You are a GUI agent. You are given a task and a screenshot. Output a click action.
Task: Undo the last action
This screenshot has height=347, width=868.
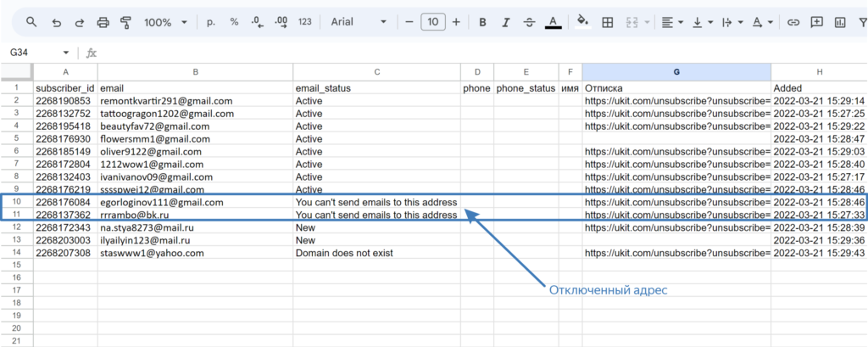pyautogui.click(x=56, y=22)
